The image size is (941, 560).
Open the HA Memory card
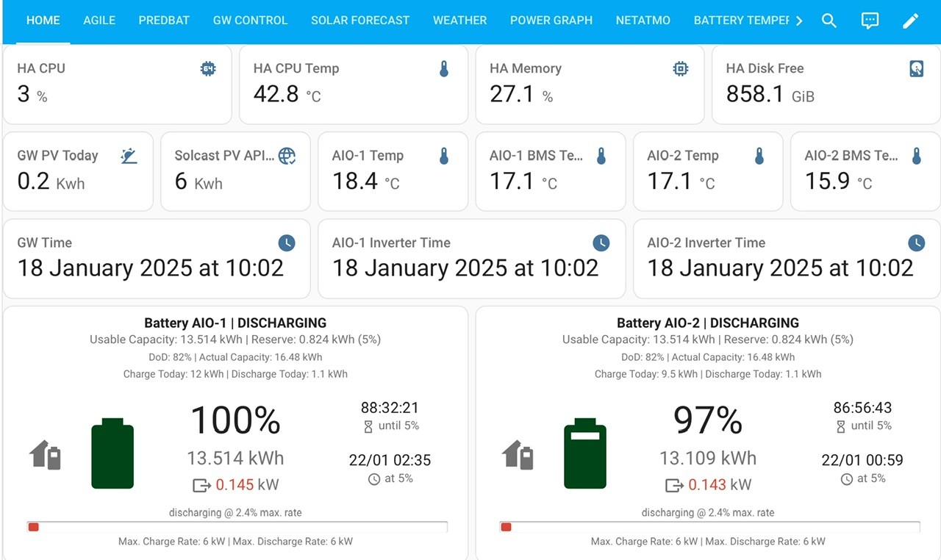(590, 85)
